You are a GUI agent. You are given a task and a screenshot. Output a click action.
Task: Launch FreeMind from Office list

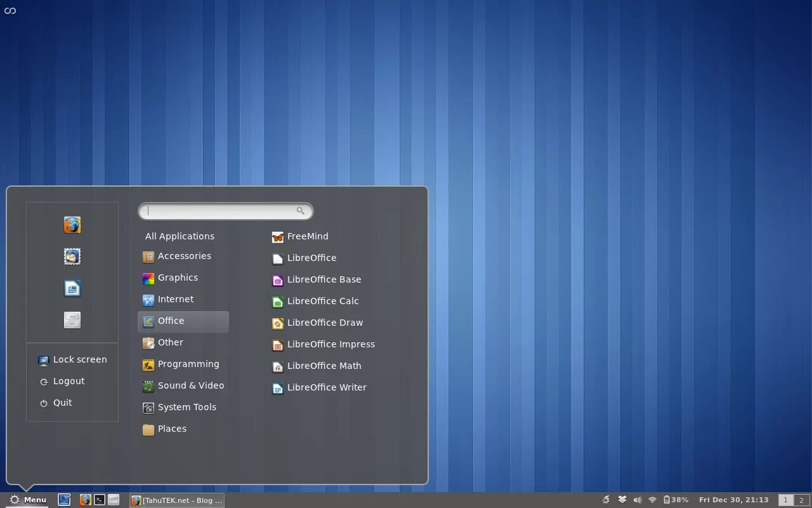[x=300, y=236]
